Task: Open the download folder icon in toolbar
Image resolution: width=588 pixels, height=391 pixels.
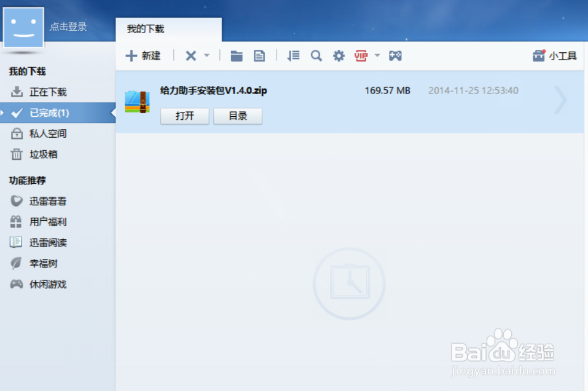Action: (x=237, y=56)
